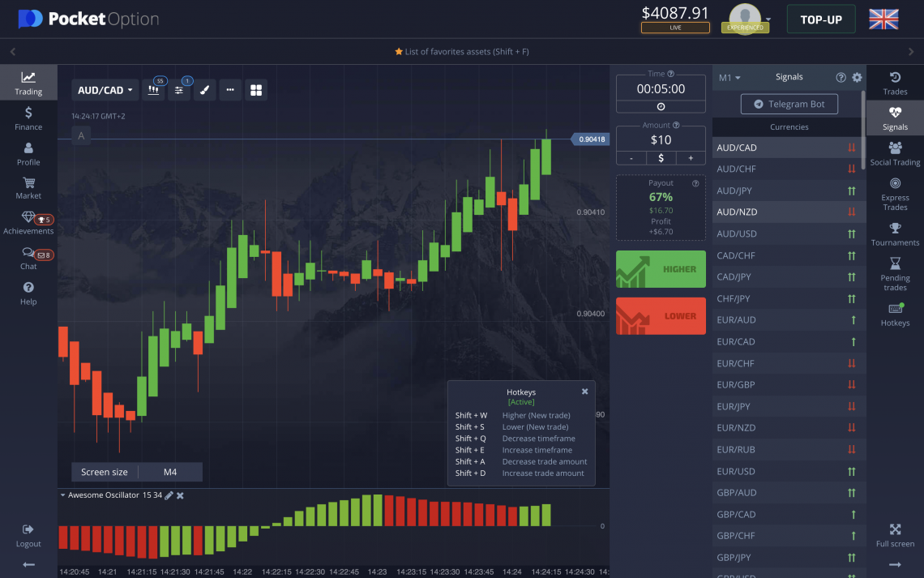924x578 pixels.
Task: Open Signals settings gear icon
Action: 857,78
